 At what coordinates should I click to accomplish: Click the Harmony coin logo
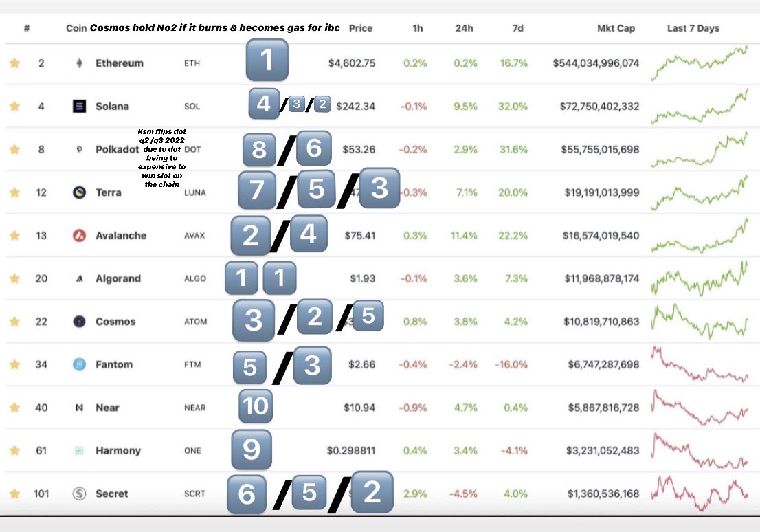pyautogui.click(x=80, y=451)
